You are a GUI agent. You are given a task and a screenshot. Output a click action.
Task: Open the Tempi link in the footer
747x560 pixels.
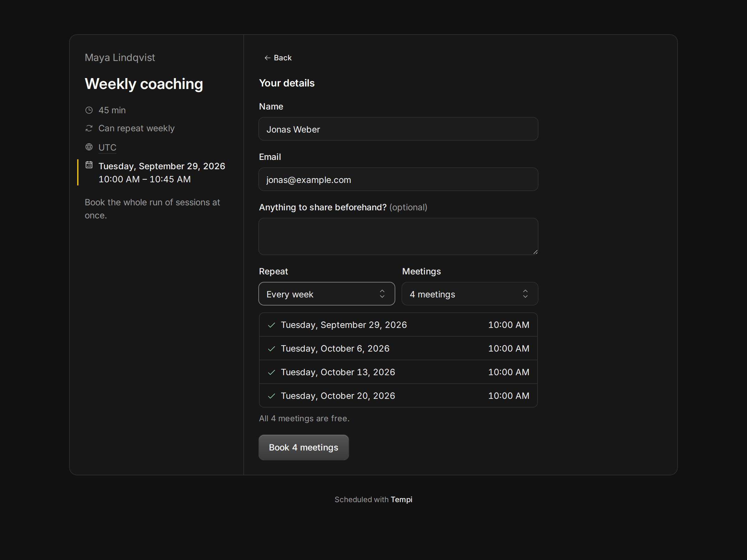401,500
